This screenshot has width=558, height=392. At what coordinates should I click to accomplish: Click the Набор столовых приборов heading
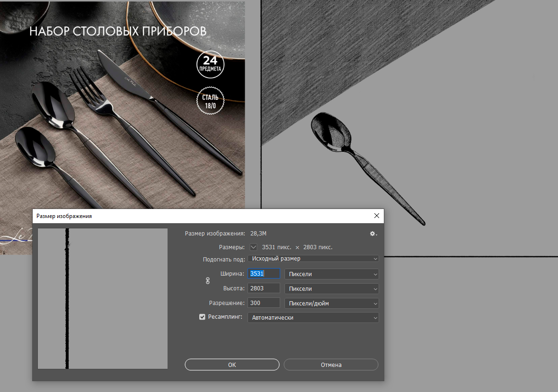(x=118, y=31)
